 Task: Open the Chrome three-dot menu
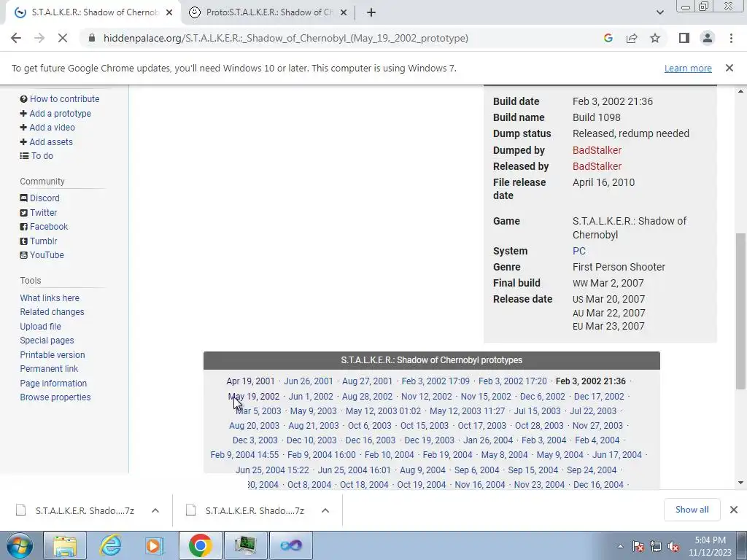pyautogui.click(x=731, y=38)
